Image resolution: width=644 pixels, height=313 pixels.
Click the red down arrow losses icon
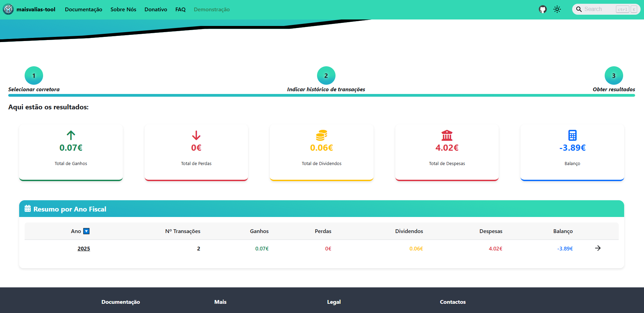point(196,135)
